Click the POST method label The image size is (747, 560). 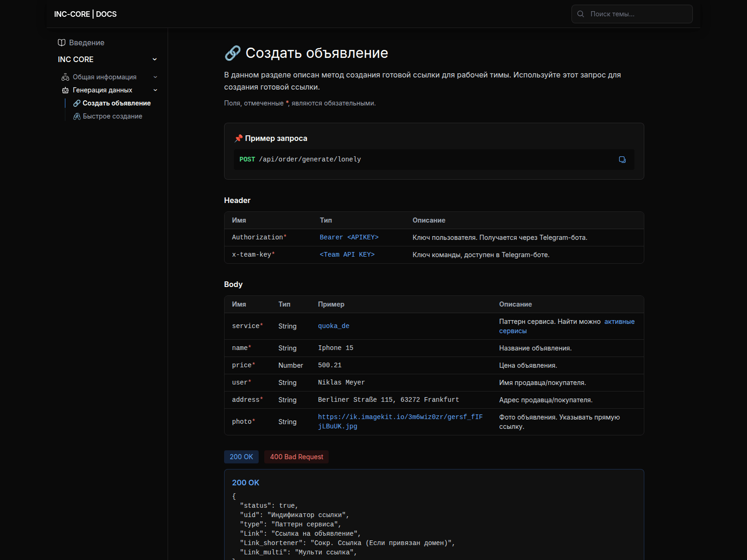(x=247, y=160)
